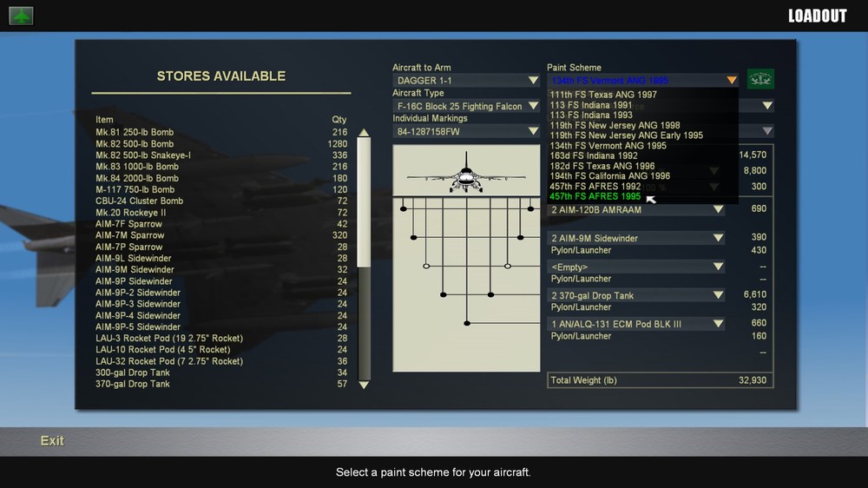The image size is (868, 488).
Task: Choose 457th FS AFRES 1995 paint scheme
Action: (595, 196)
